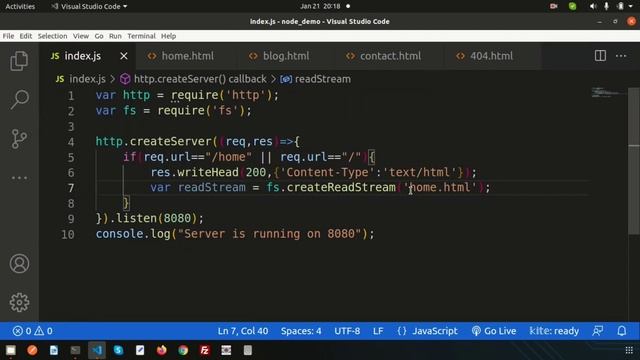640x360 pixels.
Task: Change the UTF-8 file encoding
Action: pos(347,331)
